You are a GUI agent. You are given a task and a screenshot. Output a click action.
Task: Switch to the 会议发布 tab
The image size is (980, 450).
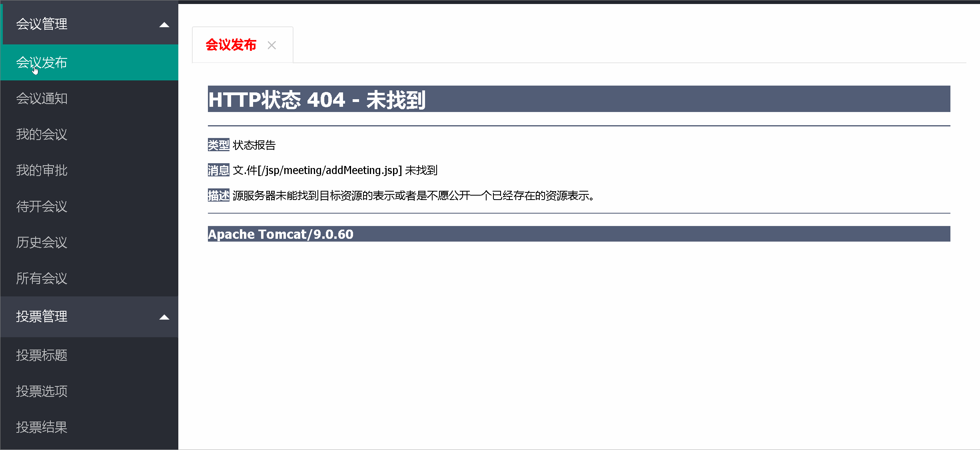pos(230,45)
